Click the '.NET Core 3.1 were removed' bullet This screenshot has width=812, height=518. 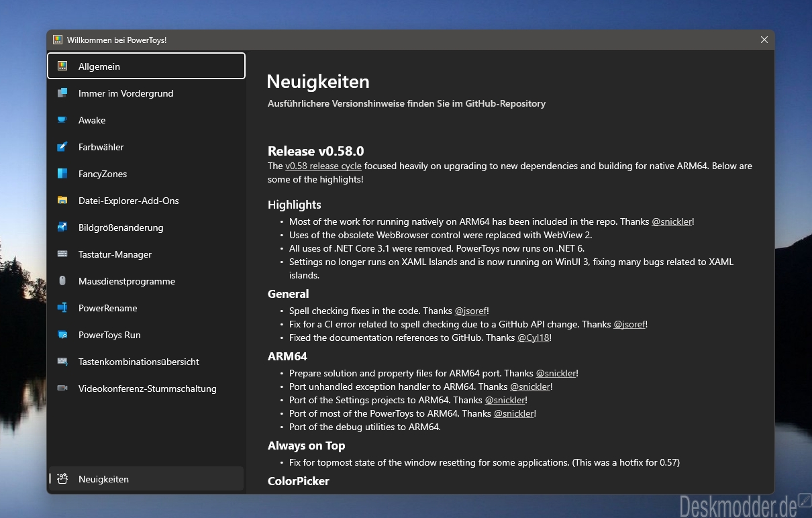(437, 248)
